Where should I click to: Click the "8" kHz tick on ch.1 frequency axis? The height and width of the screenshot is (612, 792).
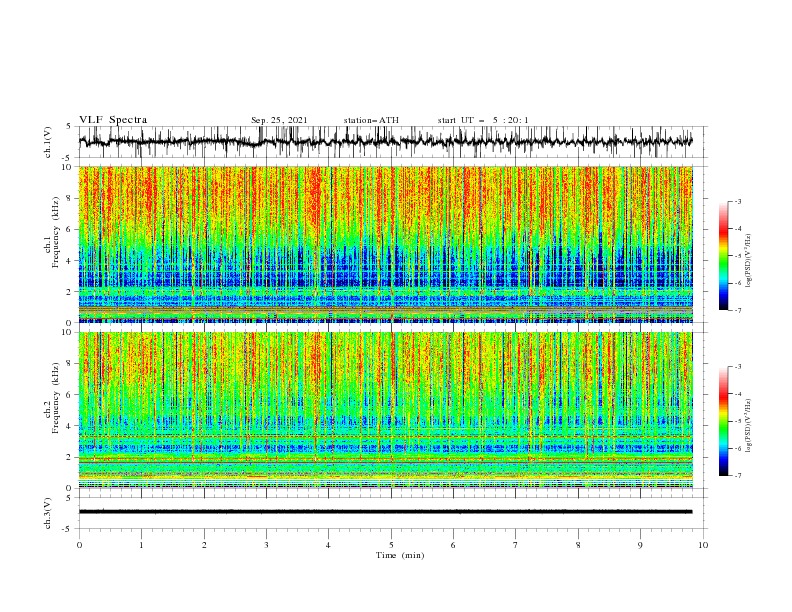tap(70, 198)
